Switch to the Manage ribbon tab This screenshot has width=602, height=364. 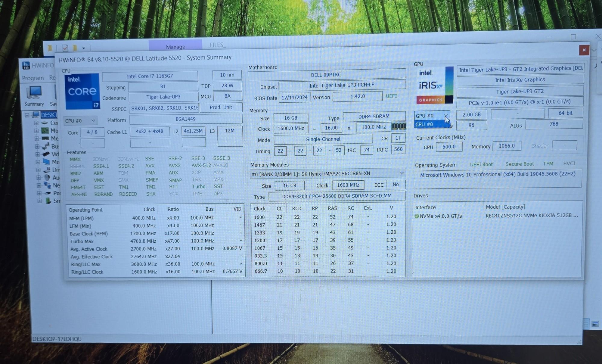[175, 47]
